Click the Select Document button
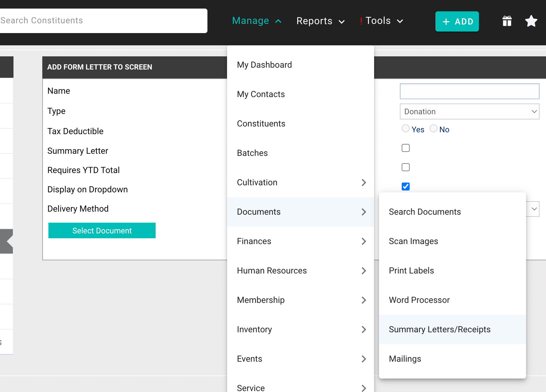 tap(102, 231)
